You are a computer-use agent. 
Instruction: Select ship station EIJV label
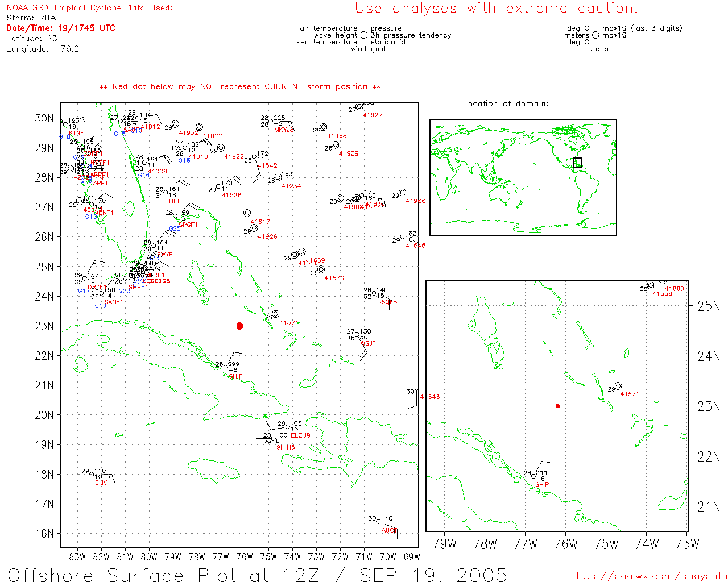pyautogui.click(x=101, y=483)
